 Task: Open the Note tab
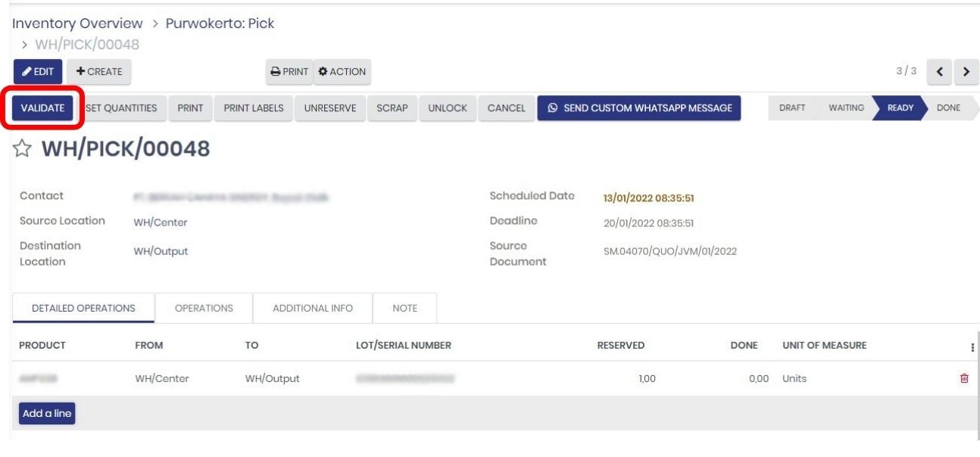405,309
